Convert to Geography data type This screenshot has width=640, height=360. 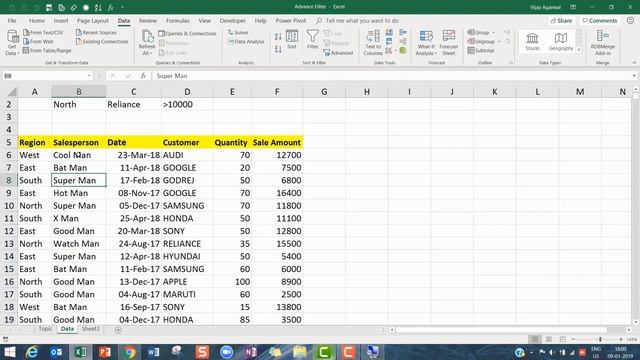coord(561,42)
